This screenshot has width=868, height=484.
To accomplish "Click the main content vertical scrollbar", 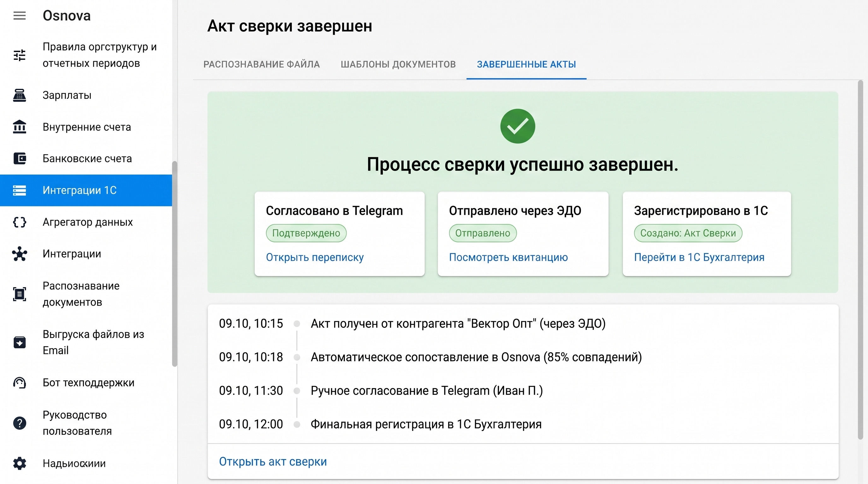I will (860, 260).
